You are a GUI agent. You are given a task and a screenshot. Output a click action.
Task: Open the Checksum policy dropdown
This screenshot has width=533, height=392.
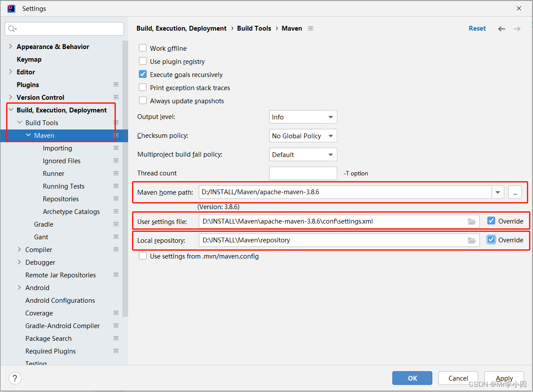pos(303,136)
